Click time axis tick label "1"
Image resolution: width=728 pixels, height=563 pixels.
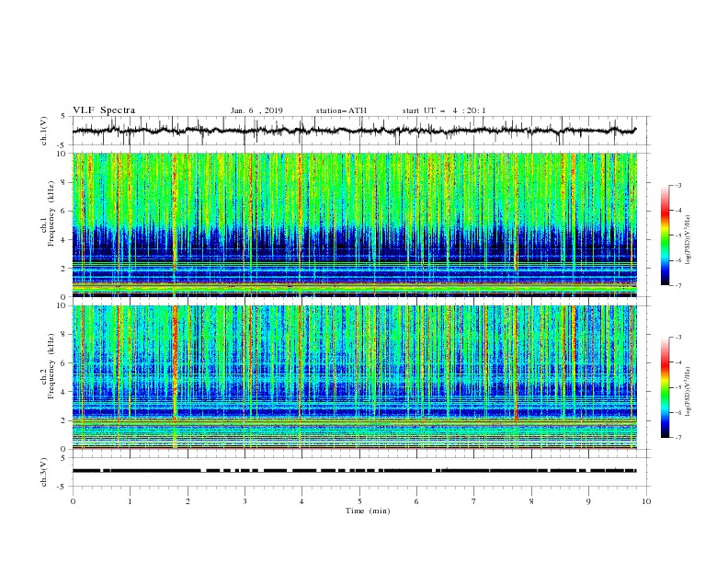pyautogui.click(x=131, y=501)
